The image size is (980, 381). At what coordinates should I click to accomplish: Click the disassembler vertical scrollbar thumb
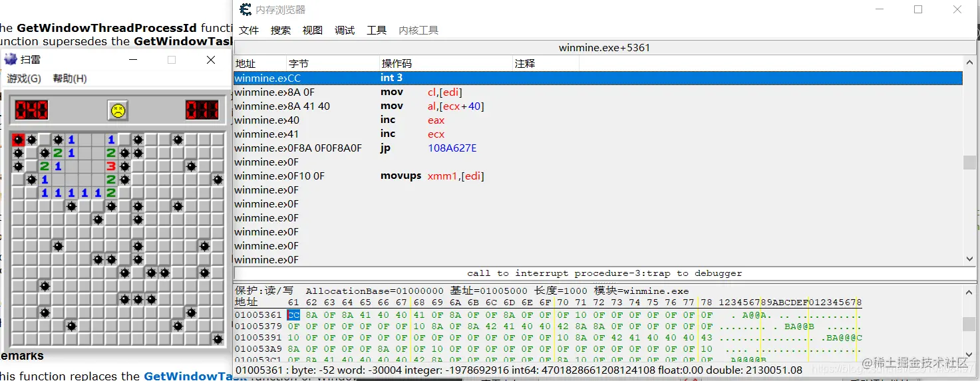(969, 162)
